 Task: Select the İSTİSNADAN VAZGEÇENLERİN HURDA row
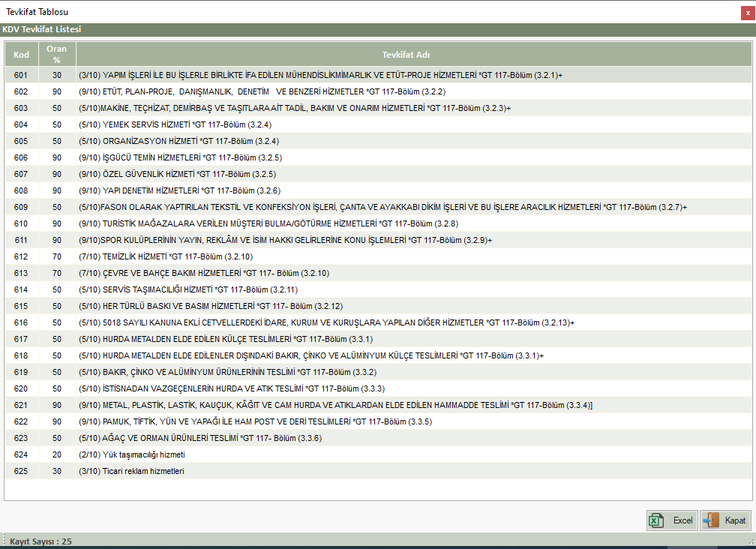(379, 388)
